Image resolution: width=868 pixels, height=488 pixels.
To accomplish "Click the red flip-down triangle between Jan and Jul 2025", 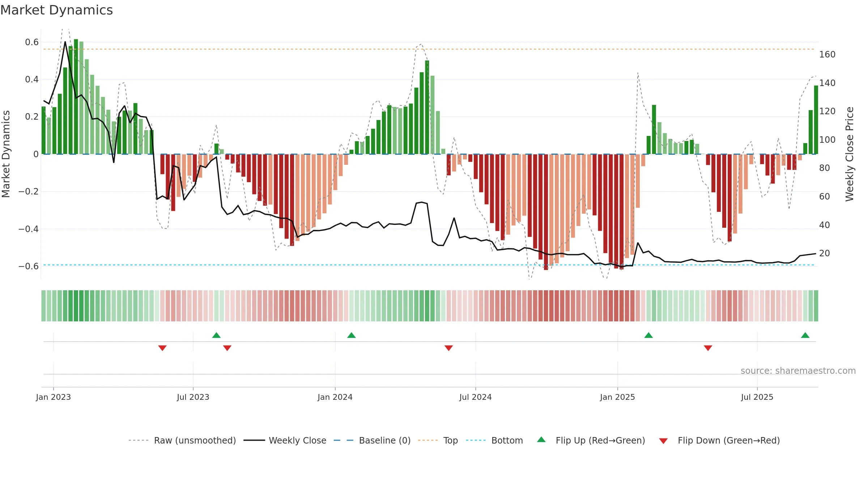I will pyautogui.click(x=708, y=348).
